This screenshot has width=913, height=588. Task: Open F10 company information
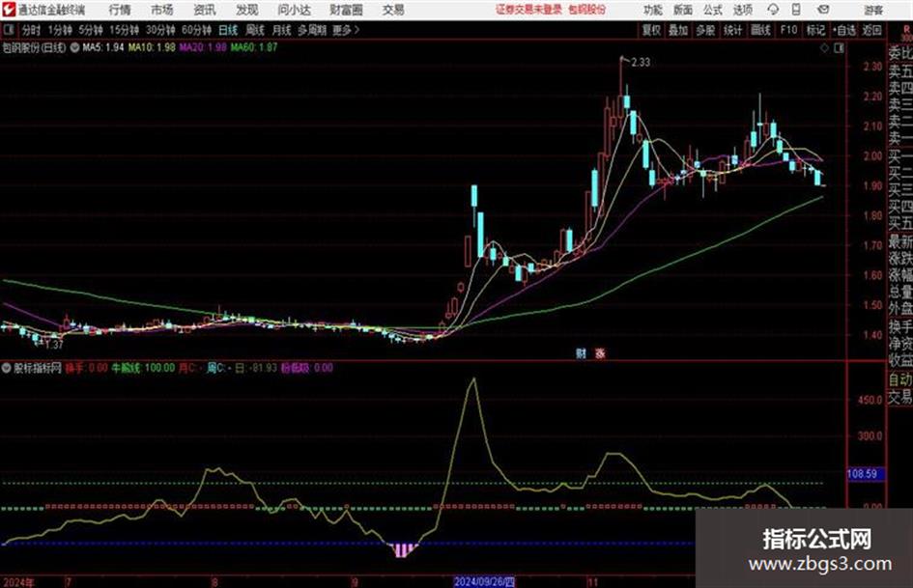click(x=788, y=30)
